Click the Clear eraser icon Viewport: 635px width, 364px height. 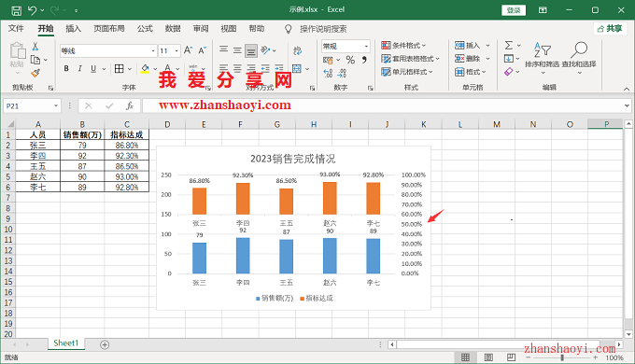[x=509, y=72]
